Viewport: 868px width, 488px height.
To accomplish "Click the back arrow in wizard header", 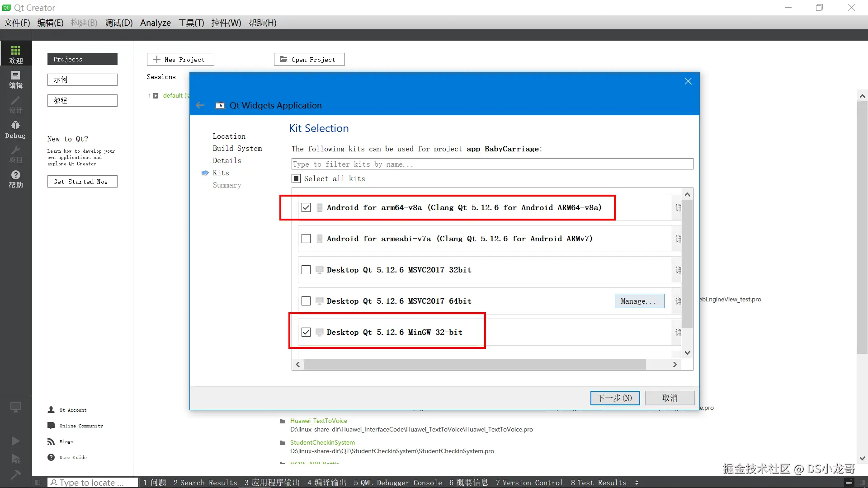I will pyautogui.click(x=200, y=105).
